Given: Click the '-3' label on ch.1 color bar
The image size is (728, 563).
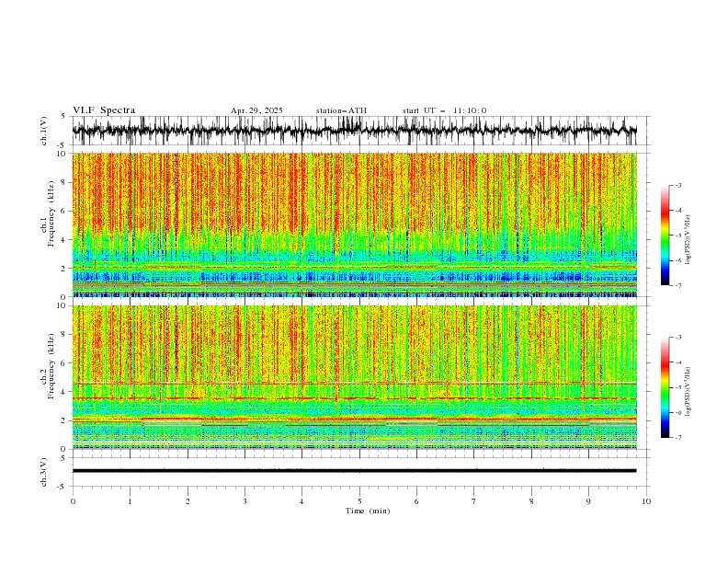Looking at the screenshot, I should (677, 185).
